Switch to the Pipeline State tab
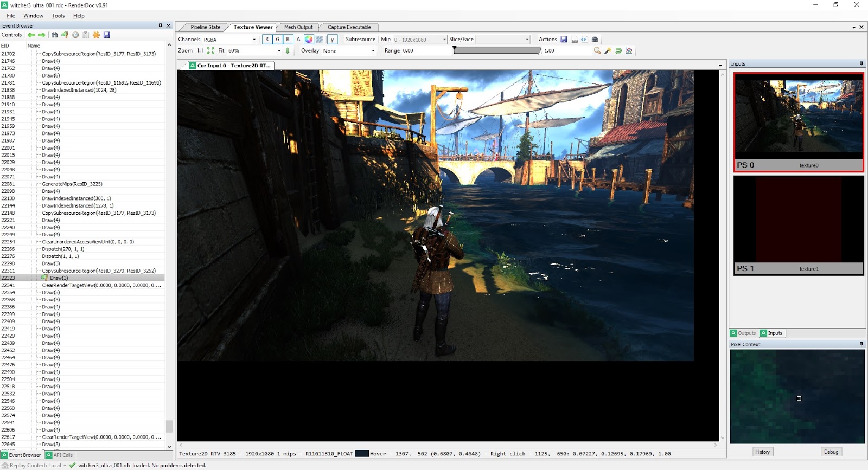This screenshot has width=868, height=470. pyautogui.click(x=205, y=27)
